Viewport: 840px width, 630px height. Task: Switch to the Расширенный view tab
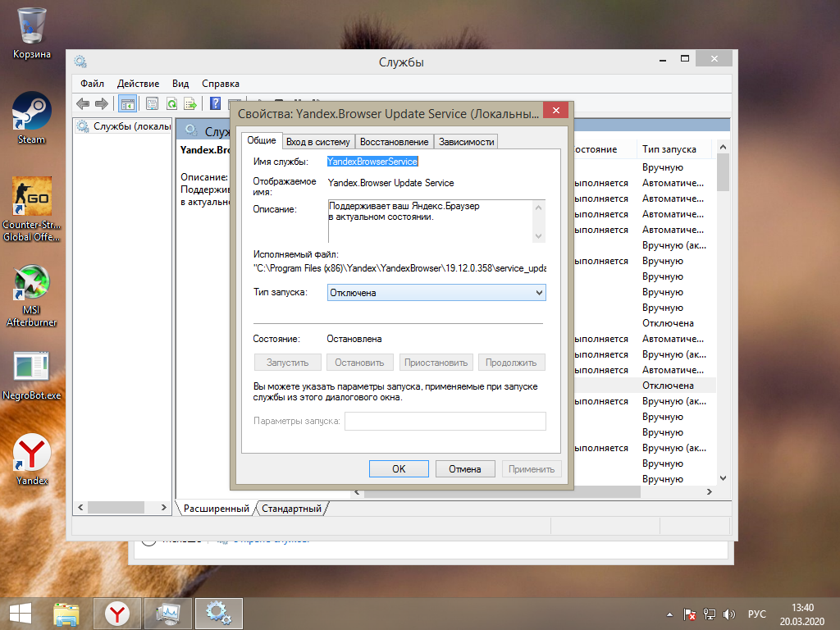click(x=216, y=509)
